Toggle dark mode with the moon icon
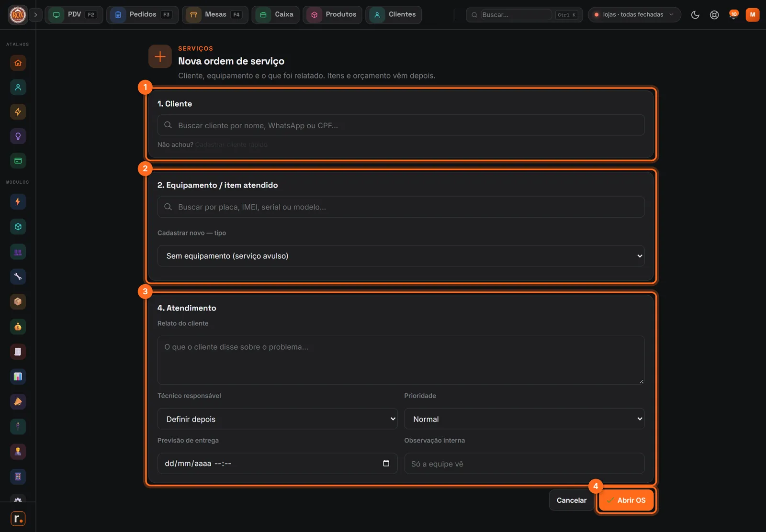The width and height of the screenshot is (766, 532). [x=695, y=15]
